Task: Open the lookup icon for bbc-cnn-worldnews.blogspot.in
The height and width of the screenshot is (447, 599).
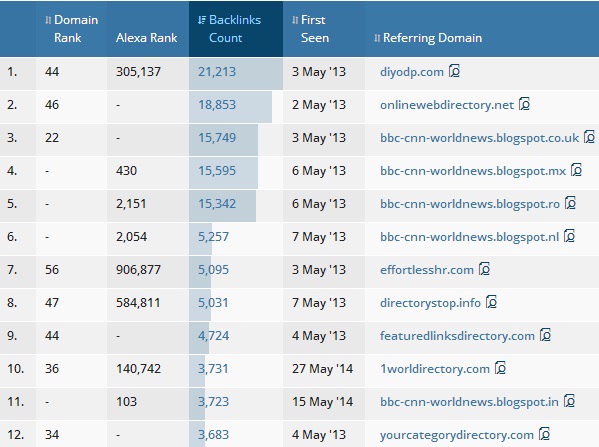Action: pos(569,402)
